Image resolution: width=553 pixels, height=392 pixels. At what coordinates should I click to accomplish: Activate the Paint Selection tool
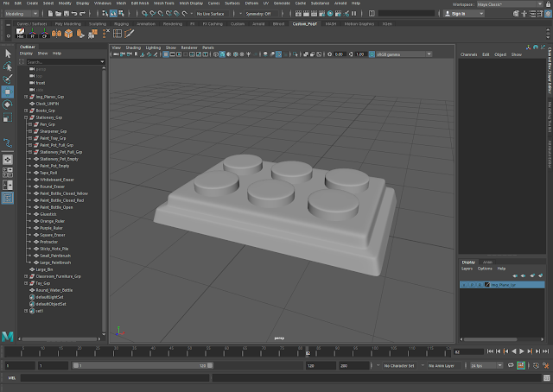(8, 79)
